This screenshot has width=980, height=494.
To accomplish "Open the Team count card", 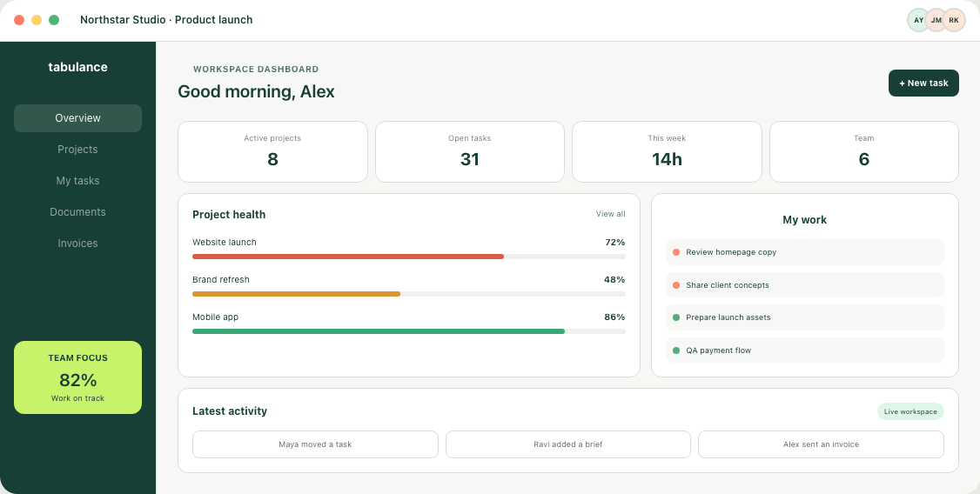I will (x=863, y=151).
